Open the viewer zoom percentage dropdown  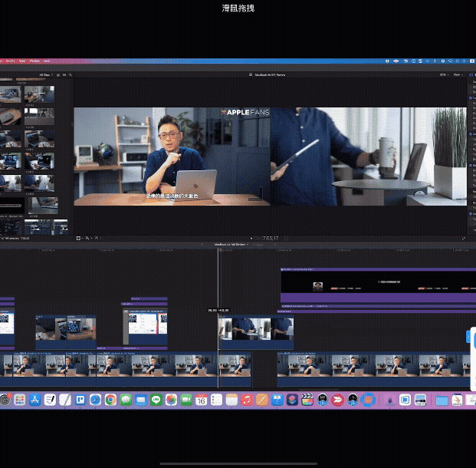pyautogui.click(x=444, y=75)
